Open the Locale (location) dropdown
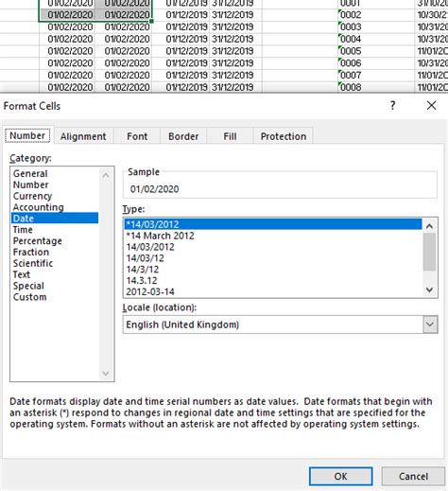The image size is (448, 491). pos(430,324)
